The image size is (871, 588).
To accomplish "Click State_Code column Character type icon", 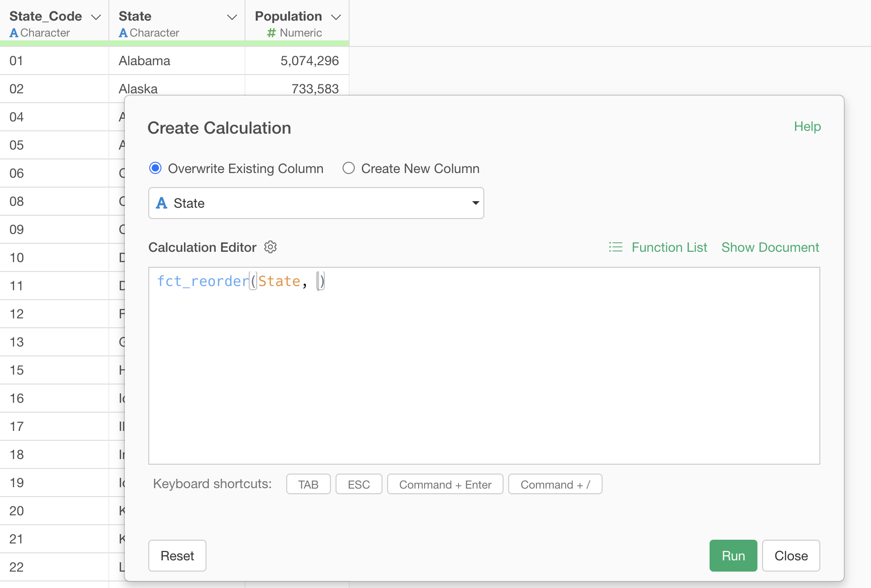I will click(14, 33).
